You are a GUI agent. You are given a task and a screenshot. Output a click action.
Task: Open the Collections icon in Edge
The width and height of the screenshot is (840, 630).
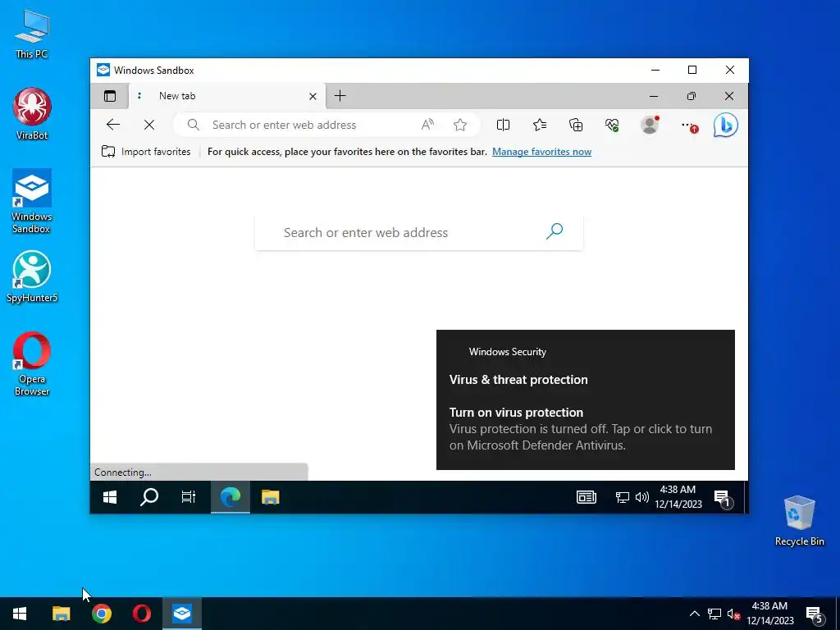576,125
